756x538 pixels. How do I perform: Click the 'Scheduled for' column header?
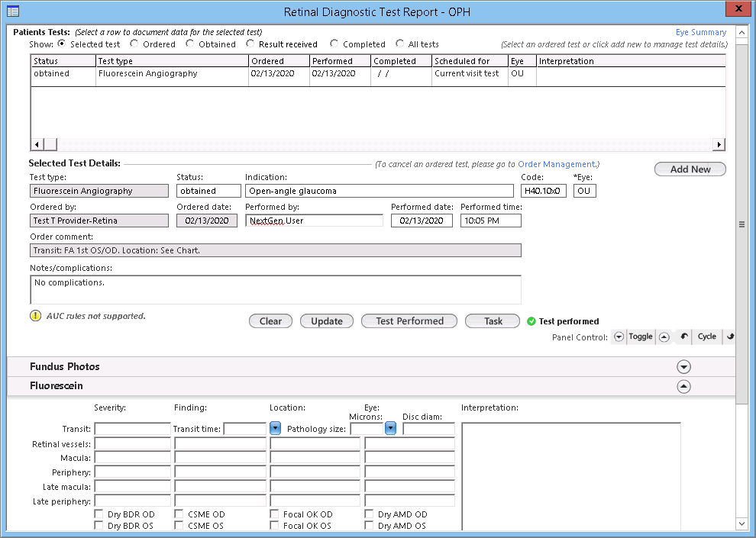point(470,61)
